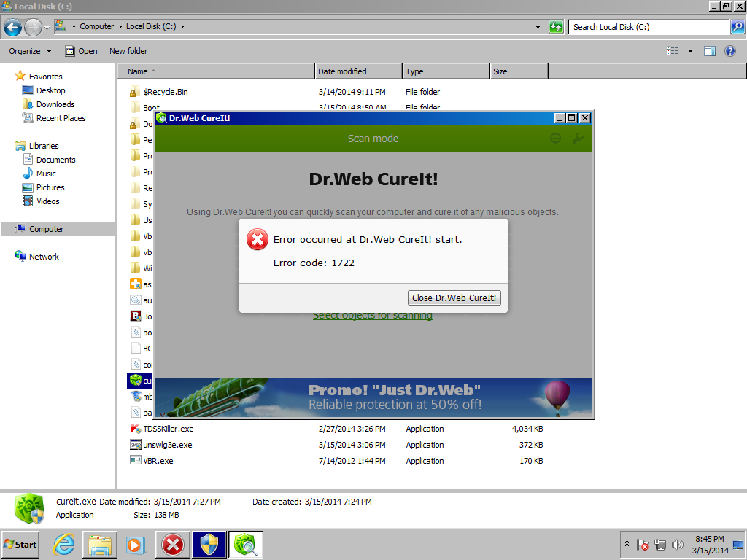
Task: Click Select objects for scanning link
Action: coord(372,315)
